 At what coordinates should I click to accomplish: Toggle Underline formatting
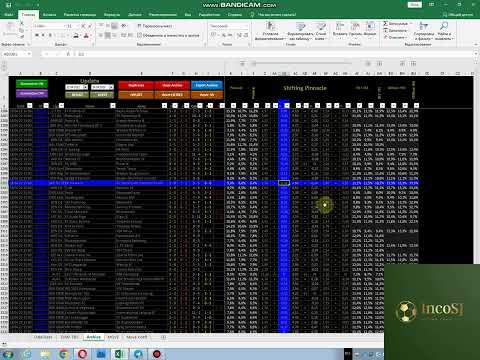pyautogui.click(x=50, y=35)
